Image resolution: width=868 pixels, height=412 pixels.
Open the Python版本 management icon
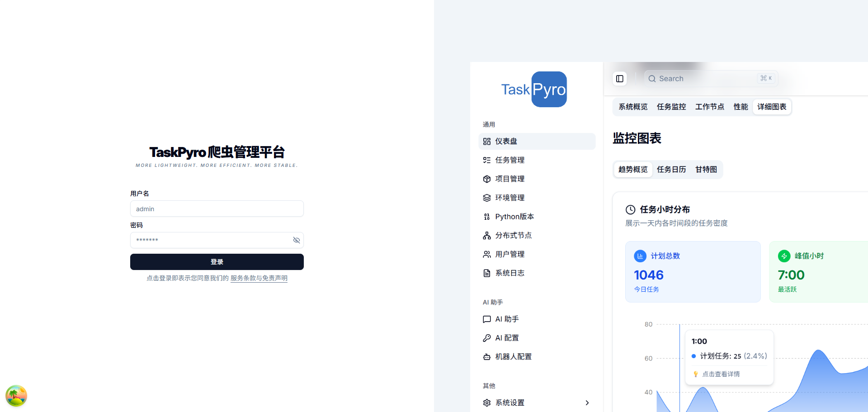point(487,217)
